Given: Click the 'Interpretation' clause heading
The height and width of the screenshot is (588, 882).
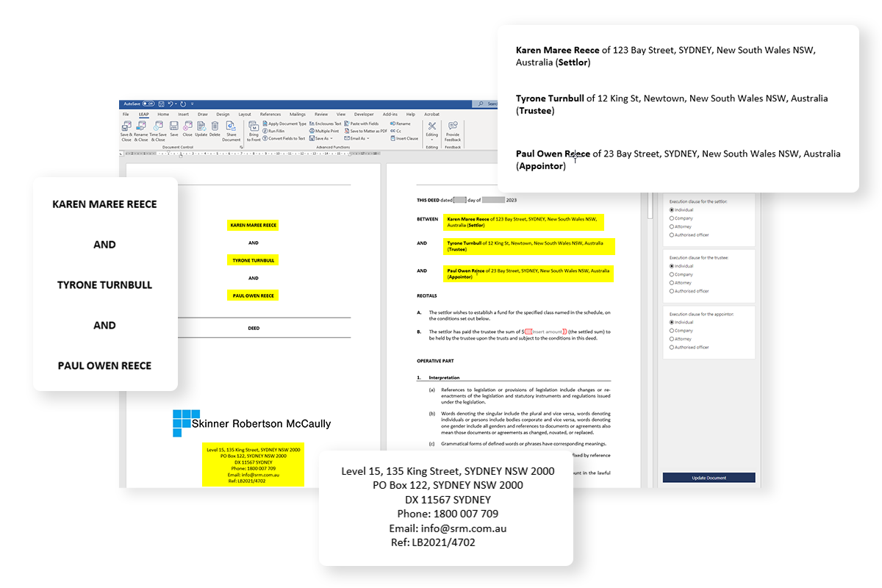Looking at the screenshot, I should [x=445, y=378].
